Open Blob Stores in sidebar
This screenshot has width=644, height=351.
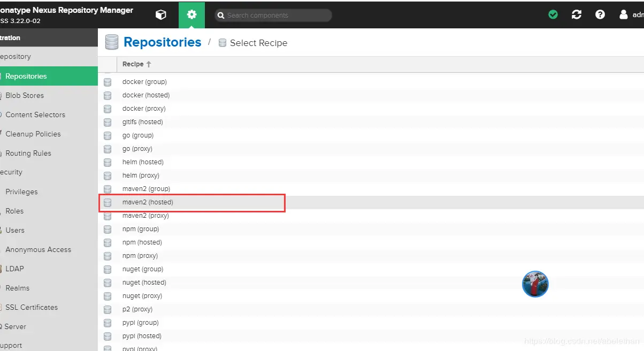tap(25, 95)
